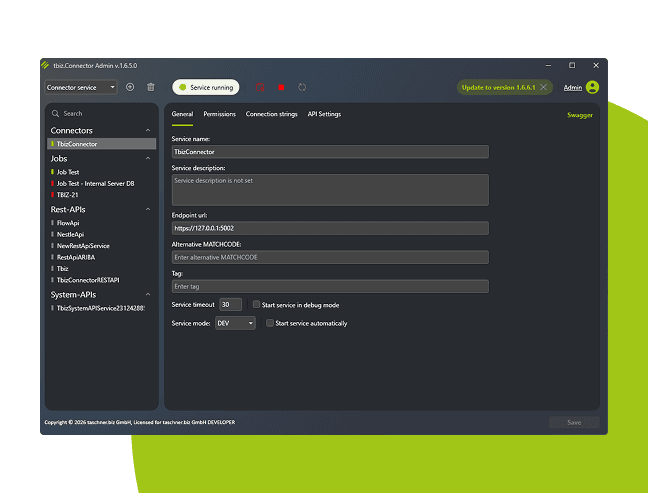This screenshot has width=648, height=493.
Task: Click the search magnifier icon
Action: pos(55,113)
